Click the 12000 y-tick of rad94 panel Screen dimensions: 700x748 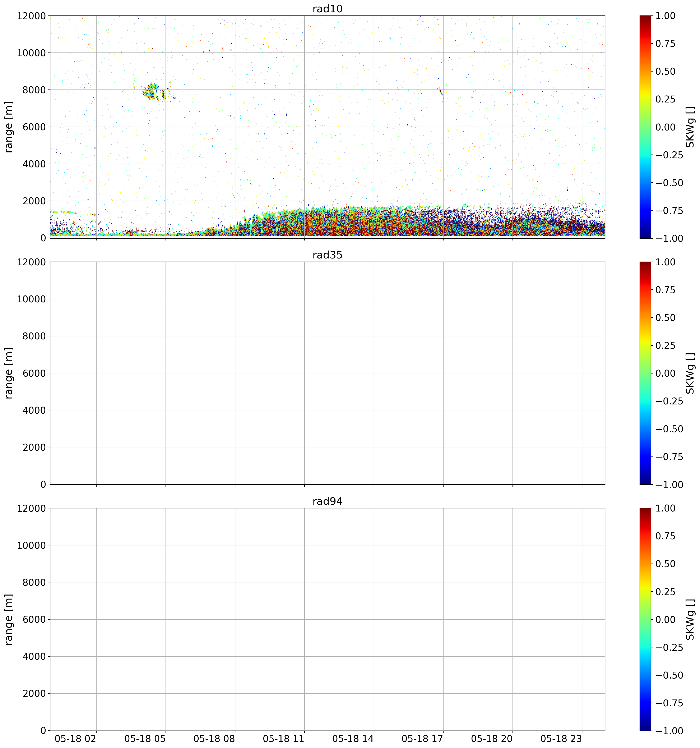(x=31, y=508)
